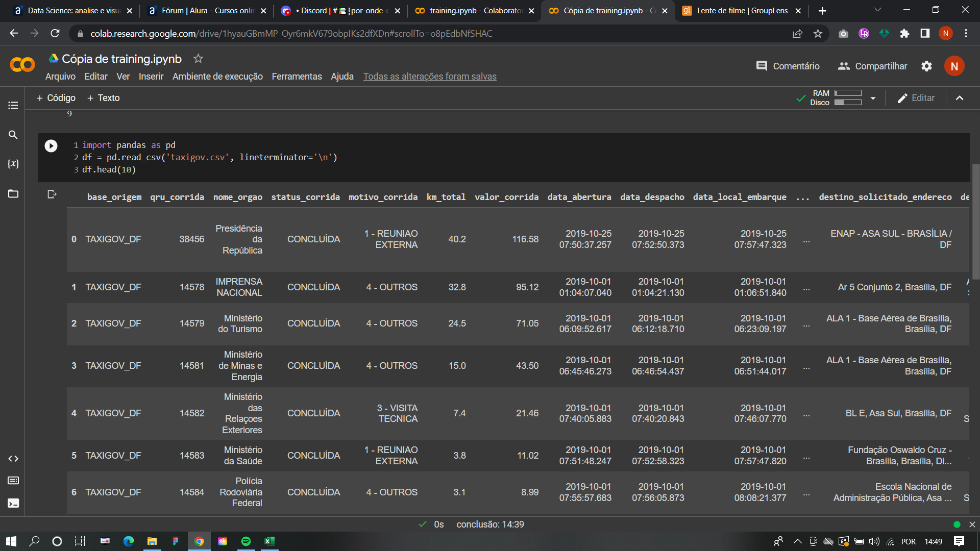The height and width of the screenshot is (551, 980).
Task: Open Colab settings gear icon
Action: point(926,66)
